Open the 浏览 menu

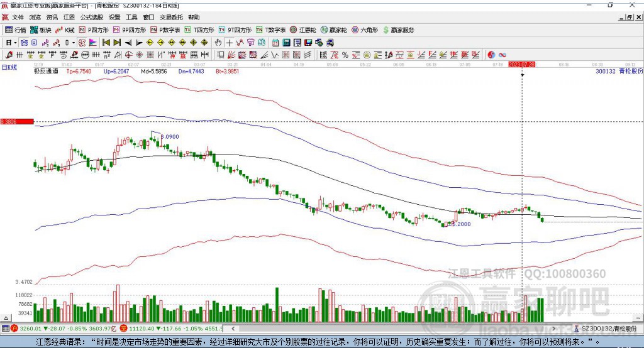pos(35,17)
